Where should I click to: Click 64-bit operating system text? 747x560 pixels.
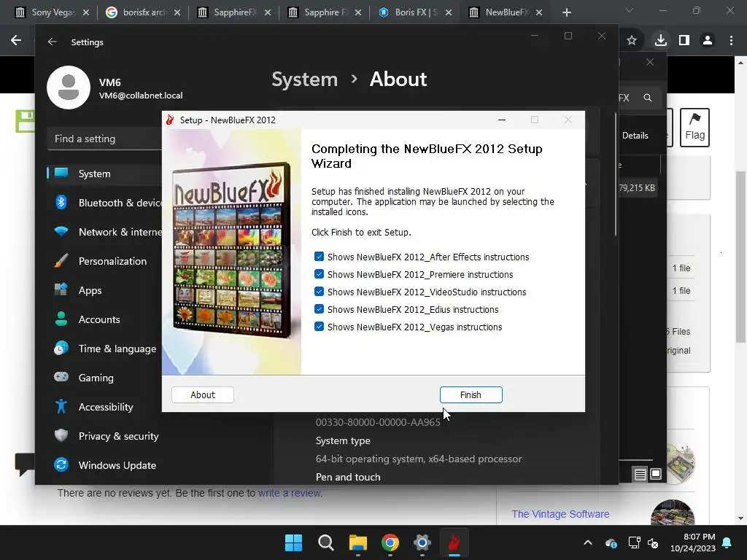419,459
